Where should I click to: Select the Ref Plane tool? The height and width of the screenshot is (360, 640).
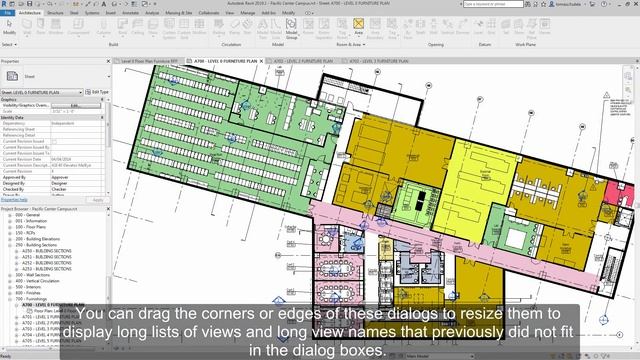tap(531, 29)
